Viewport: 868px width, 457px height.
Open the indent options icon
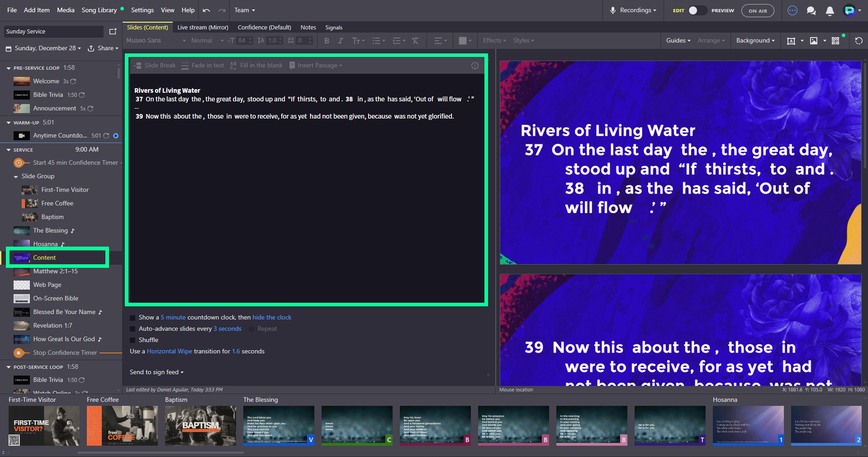(x=398, y=41)
